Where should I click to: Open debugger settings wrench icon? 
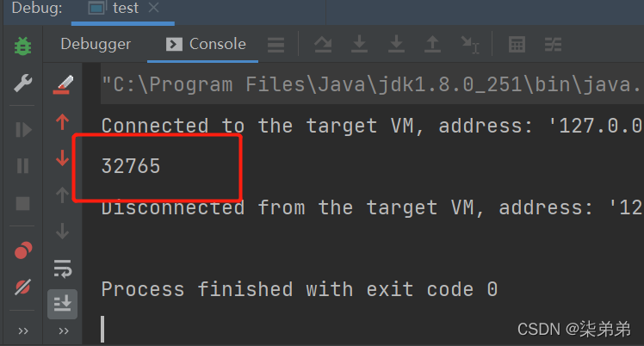pyautogui.click(x=22, y=83)
